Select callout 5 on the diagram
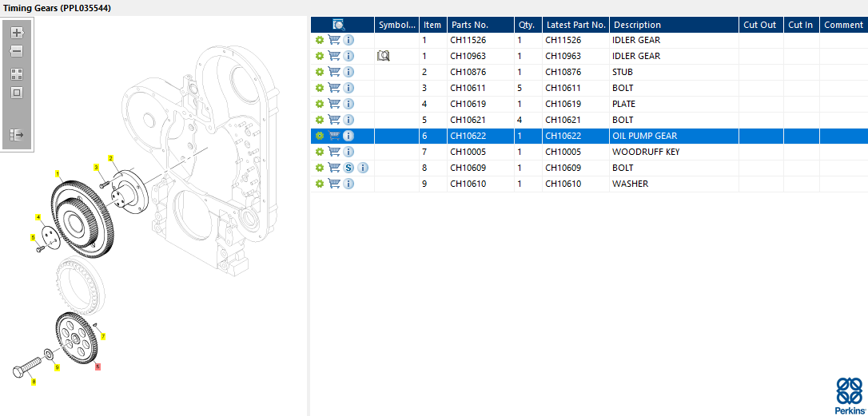The height and width of the screenshot is (416, 868). pyautogui.click(x=33, y=238)
